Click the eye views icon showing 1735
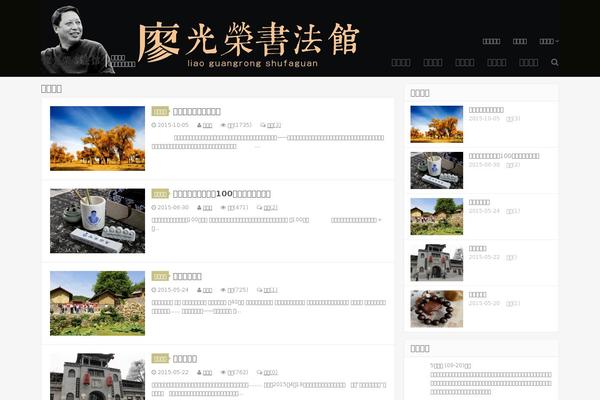This screenshot has height=400, width=600. [223, 125]
